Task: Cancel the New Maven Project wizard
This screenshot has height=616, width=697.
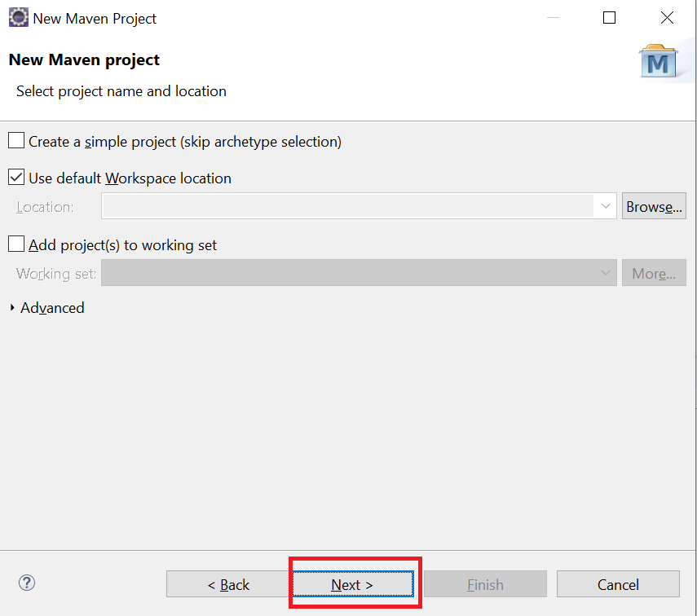Action: pyautogui.click(x=617, y=584)
